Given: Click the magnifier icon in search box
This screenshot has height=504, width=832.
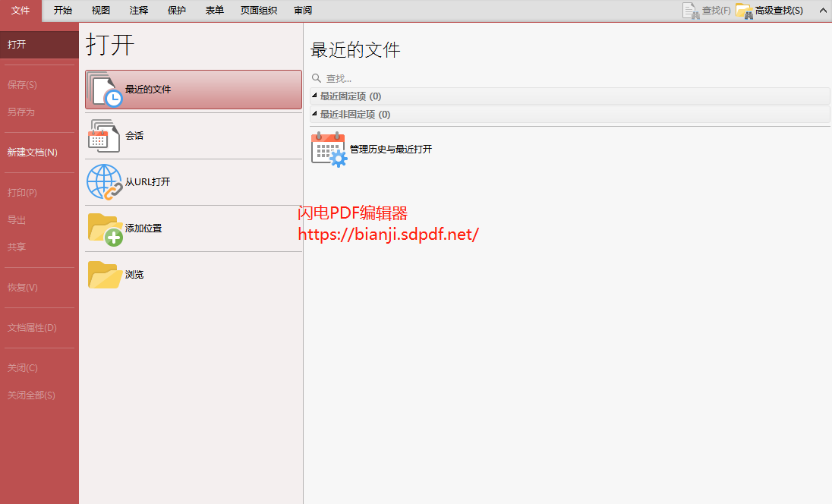Looking at the screenshot, I should 317,78.
